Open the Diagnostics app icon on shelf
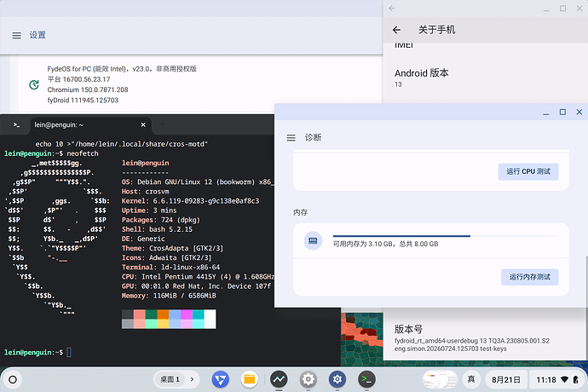Viewport: 588px width, 392px height. click(x=279, y=379)
